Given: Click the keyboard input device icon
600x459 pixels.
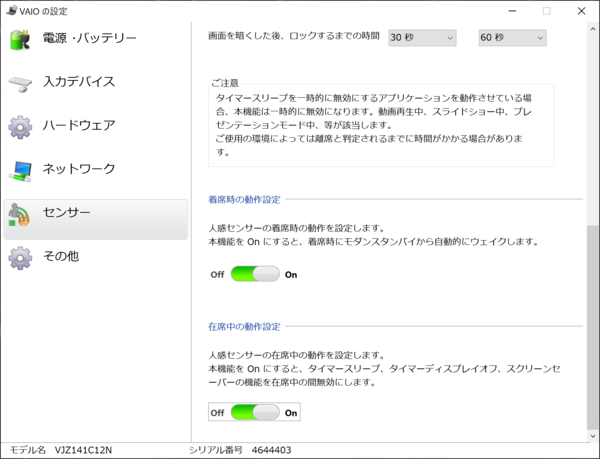Looking at the screenshot, I should pyautogui.click(x=20, y=84).
